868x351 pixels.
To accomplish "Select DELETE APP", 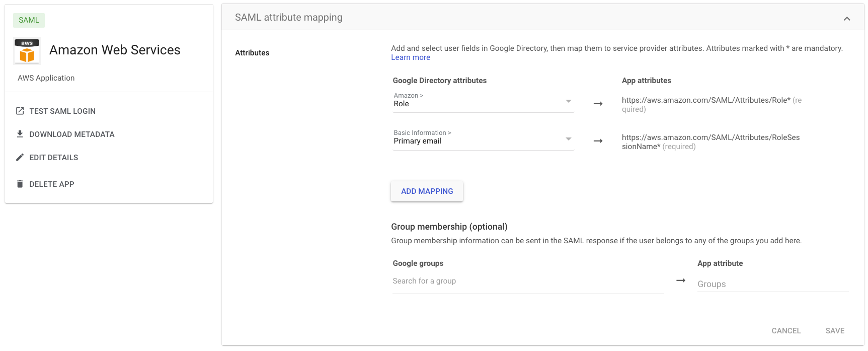I will [52, 184].
